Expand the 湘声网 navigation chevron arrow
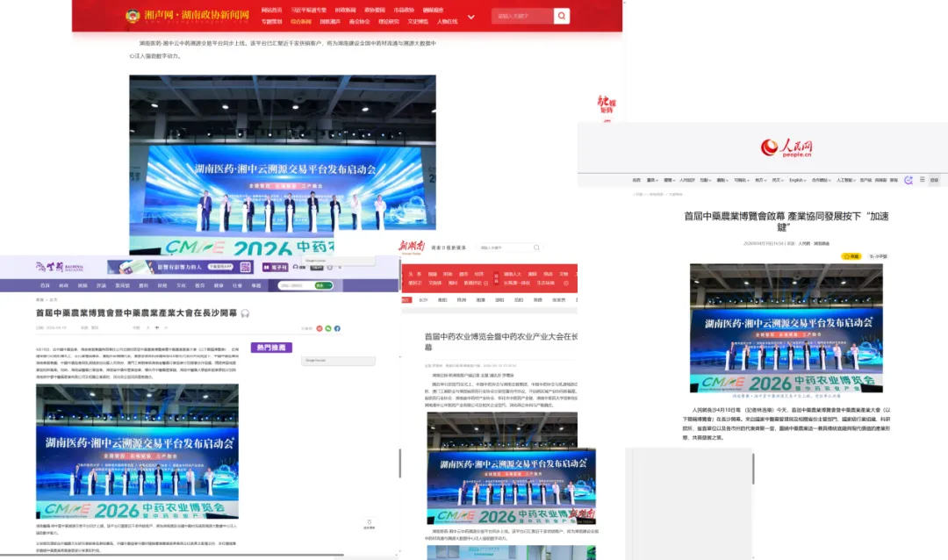 click(x=471, y=17)
